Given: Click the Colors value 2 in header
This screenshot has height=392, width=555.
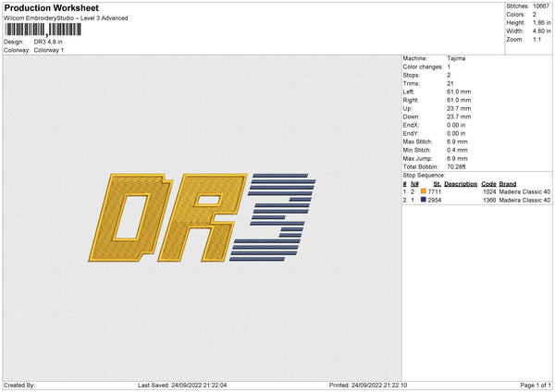Looking at the screenshot, I should [535, 15].
